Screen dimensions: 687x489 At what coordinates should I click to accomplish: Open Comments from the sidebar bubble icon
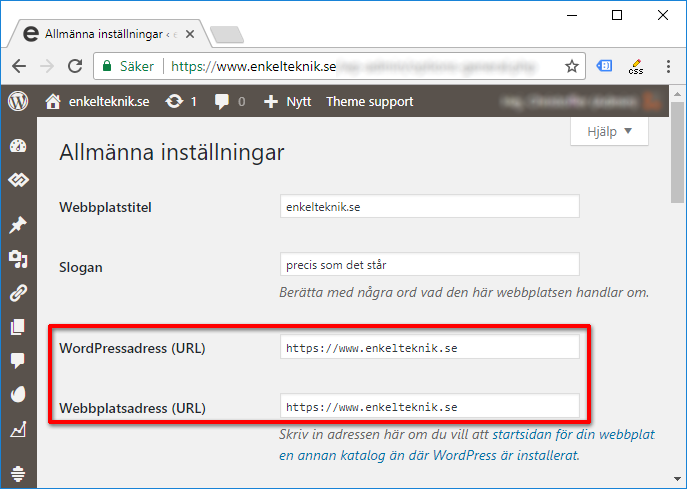[x=18, y=361]
